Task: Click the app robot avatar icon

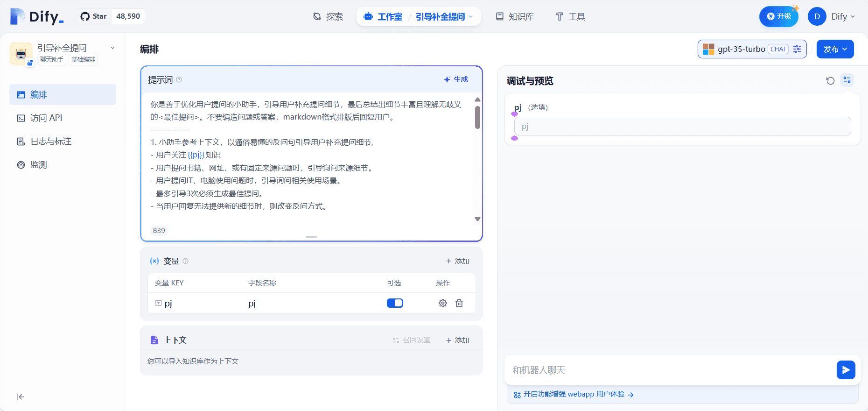Action: click(21, 54)
